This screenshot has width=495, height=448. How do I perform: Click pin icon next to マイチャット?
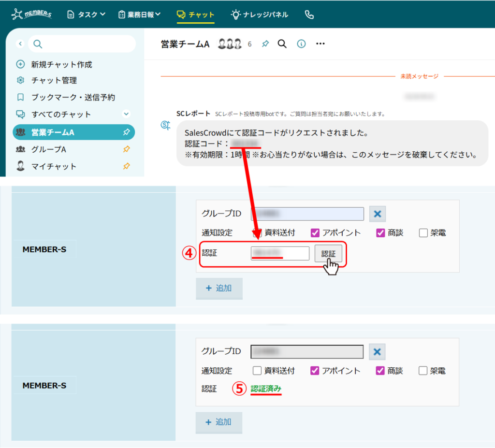[x=126, y=166]
